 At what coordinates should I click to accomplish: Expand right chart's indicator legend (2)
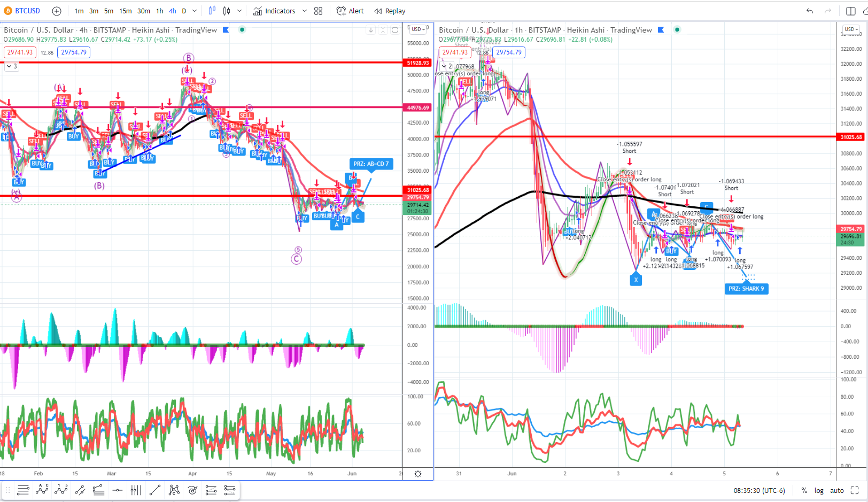coord(446,66)
